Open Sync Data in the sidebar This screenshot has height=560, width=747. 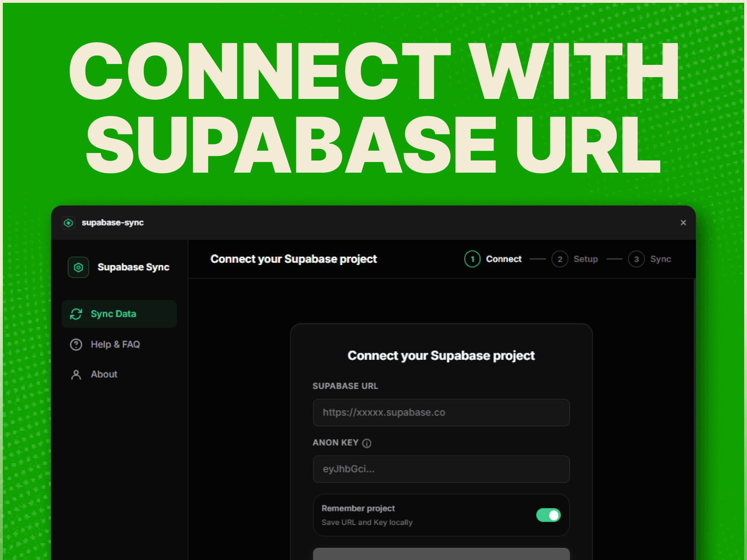(119, 314)
